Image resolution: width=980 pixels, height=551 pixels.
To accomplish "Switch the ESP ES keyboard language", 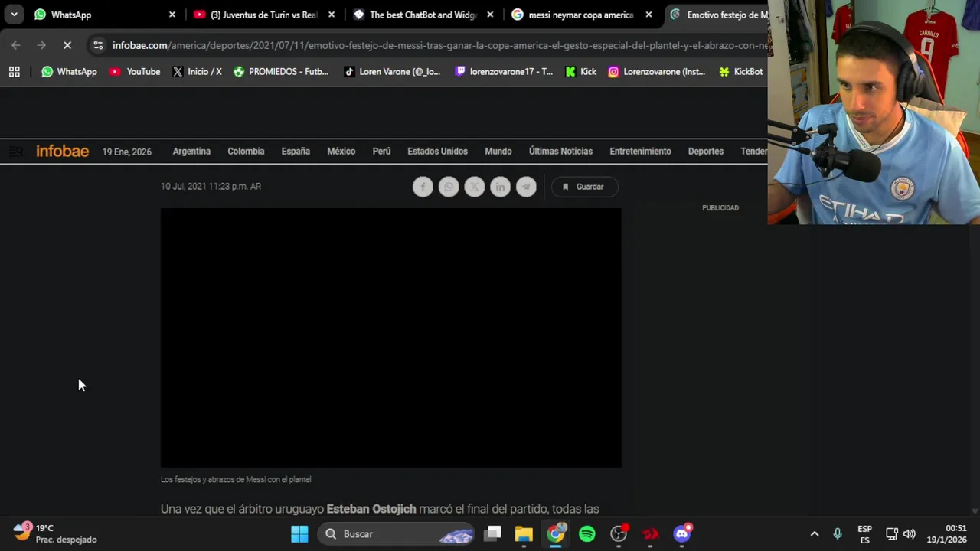I will point(864,533).
